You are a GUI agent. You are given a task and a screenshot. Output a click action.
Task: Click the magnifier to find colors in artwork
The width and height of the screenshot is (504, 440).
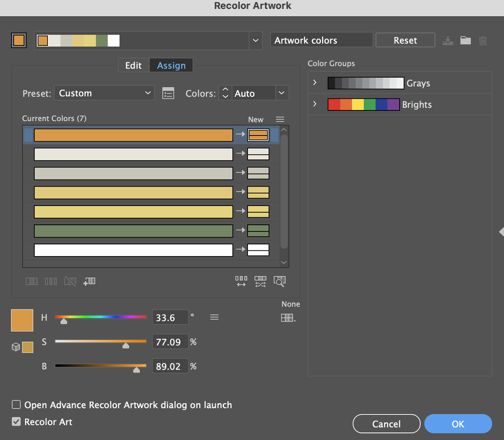(280, 281)
